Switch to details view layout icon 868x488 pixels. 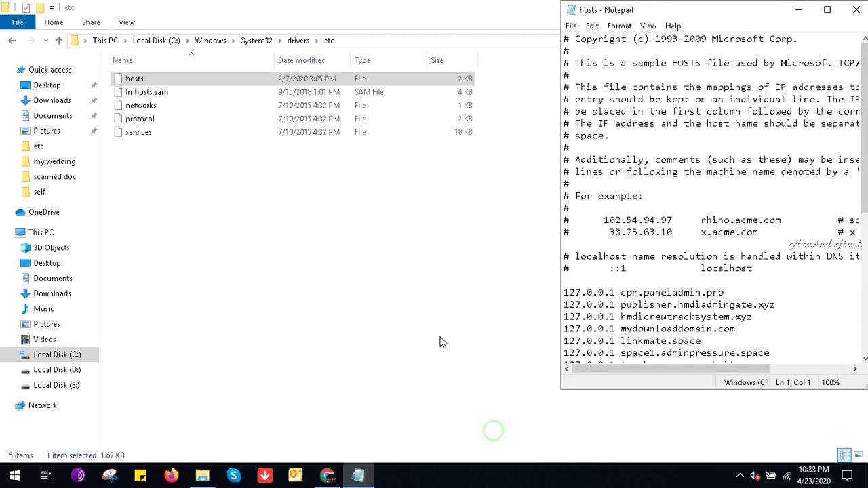[x=844, y=455]
